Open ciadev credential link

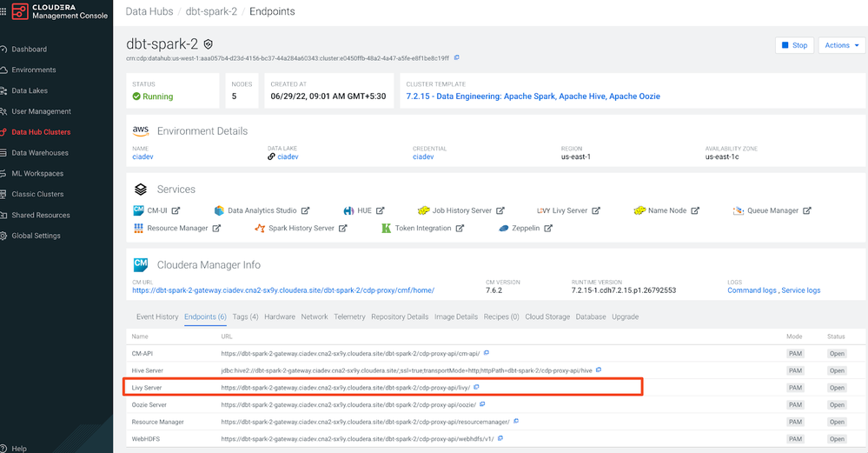(423, 157)
